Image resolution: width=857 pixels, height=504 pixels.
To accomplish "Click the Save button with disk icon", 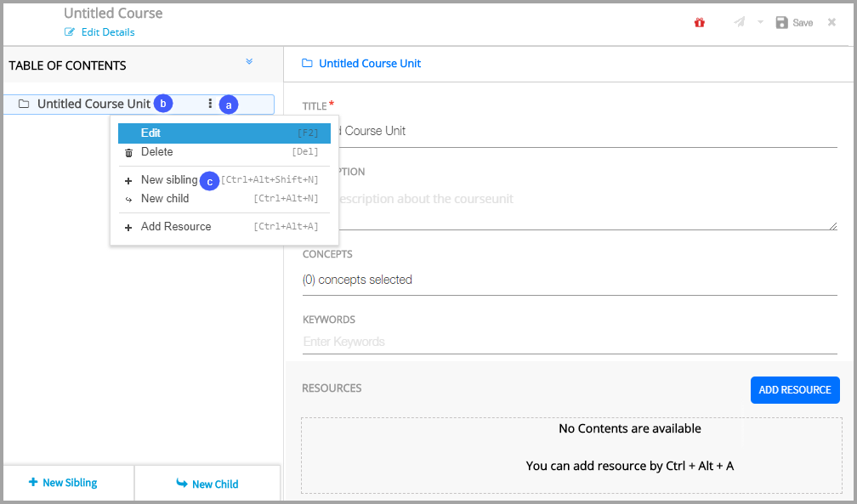I will coord(794,23).
